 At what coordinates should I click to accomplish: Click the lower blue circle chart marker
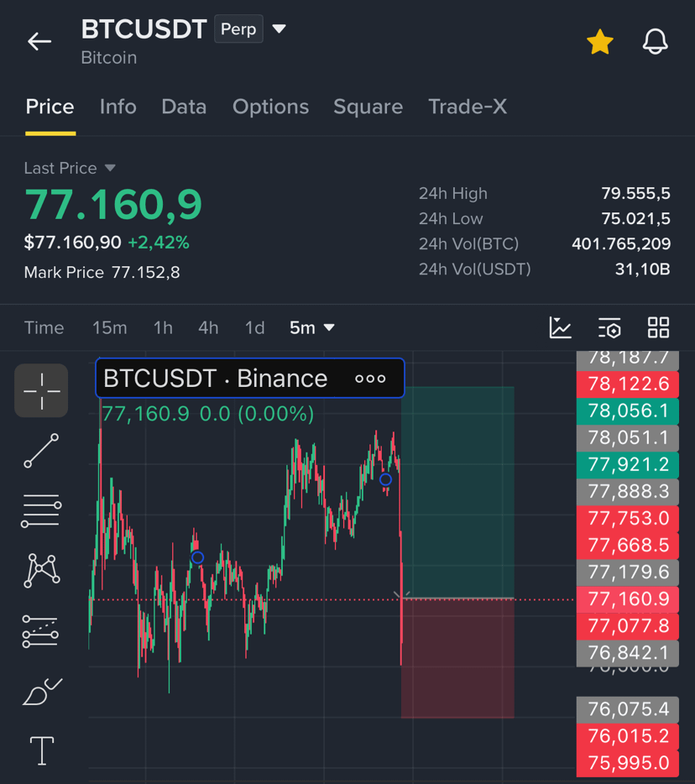click(x=197, y=557)
